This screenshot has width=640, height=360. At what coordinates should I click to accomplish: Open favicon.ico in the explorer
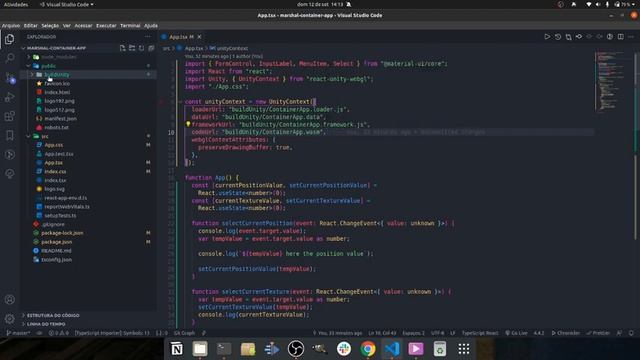(x=57, y=83)
